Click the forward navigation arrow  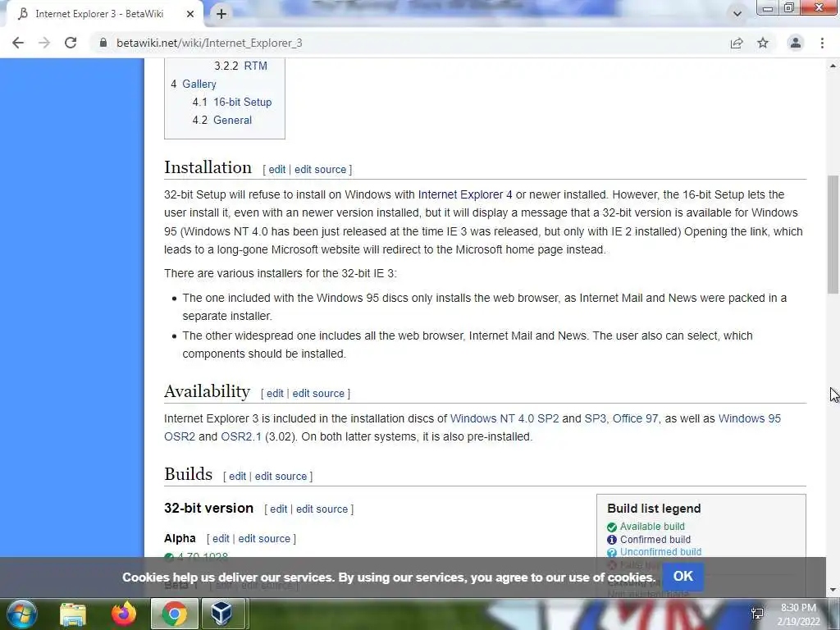tap(44, 43)
